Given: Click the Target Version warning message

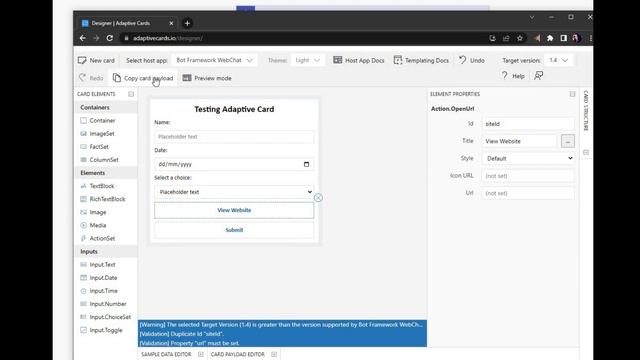Looking at the screenshot, I should click(x=281, y=324).
